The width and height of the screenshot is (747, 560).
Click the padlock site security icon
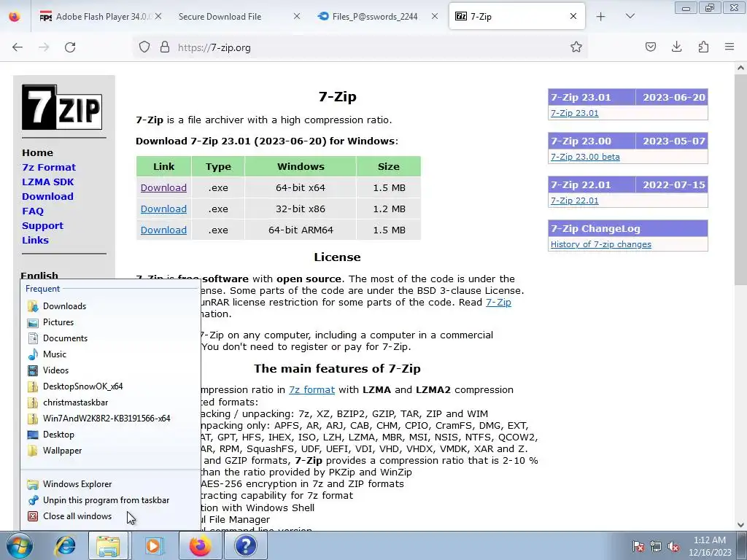click(165, 47)
